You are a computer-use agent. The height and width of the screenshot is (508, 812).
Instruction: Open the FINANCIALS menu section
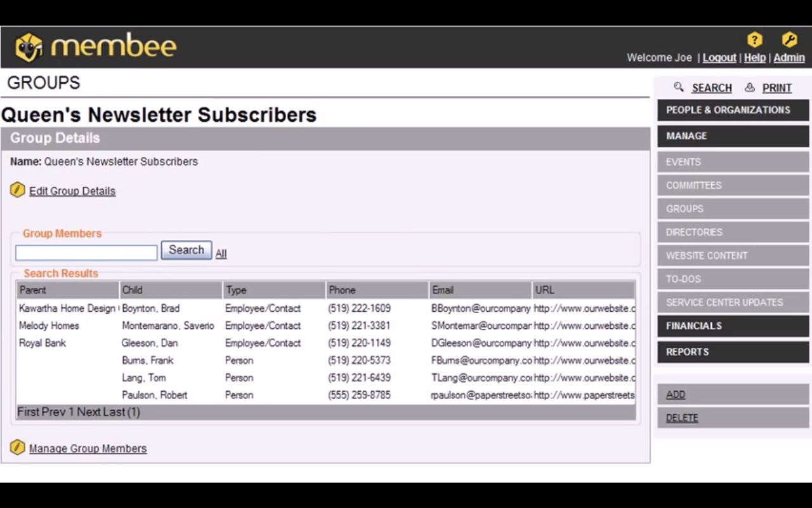pos(733,326)
